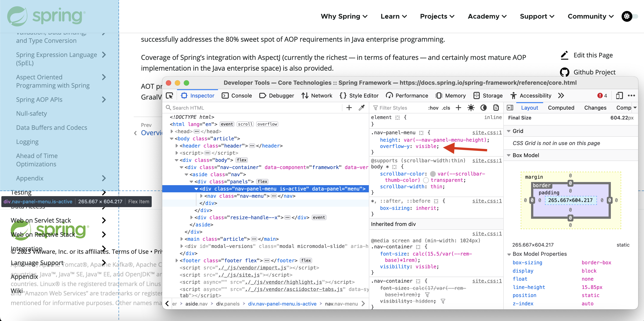Collapse the Grid section in Layout
The height and width of the screenshot is (321, 644).
pyautogui.click(x=509, y=131)
